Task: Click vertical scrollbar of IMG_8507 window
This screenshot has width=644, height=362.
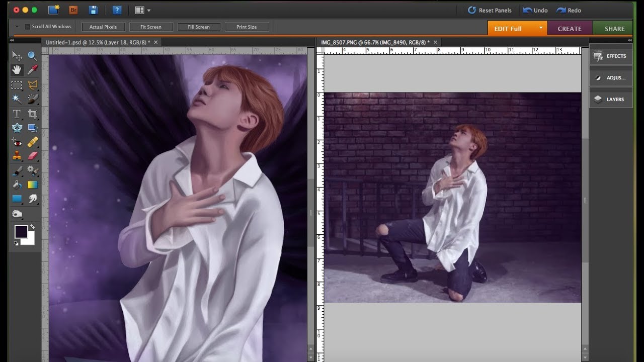Action: pyautogui.click(x=585, y=200)
